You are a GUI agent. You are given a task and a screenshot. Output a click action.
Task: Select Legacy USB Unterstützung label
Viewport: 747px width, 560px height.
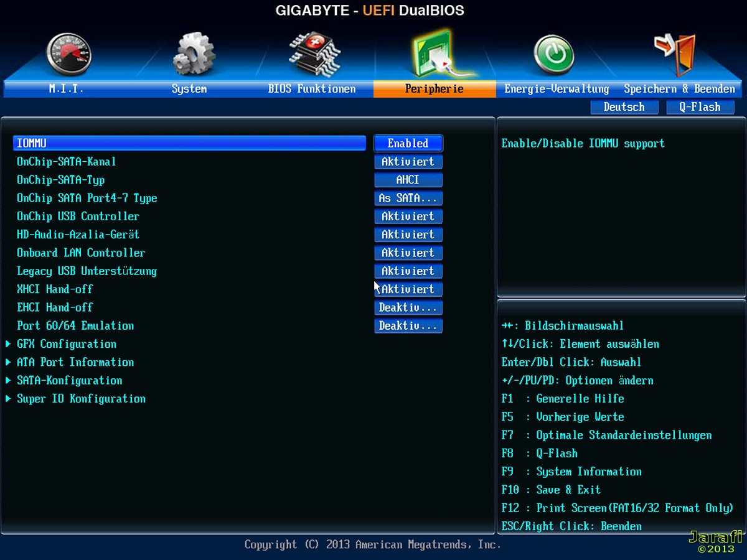pos(87,271)
